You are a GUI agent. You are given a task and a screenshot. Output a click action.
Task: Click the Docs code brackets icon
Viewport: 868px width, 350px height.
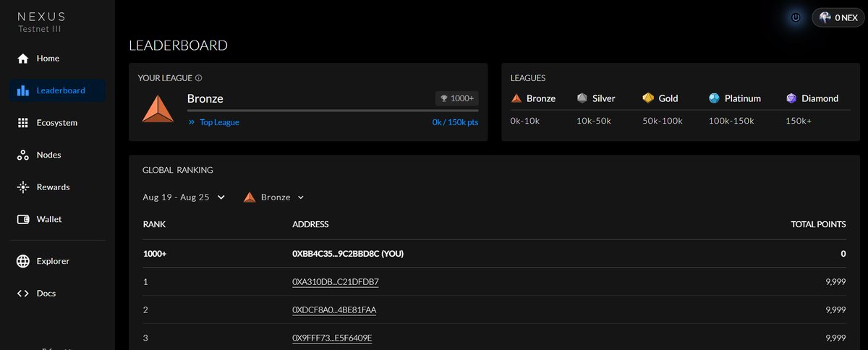[x=22, y=294]
